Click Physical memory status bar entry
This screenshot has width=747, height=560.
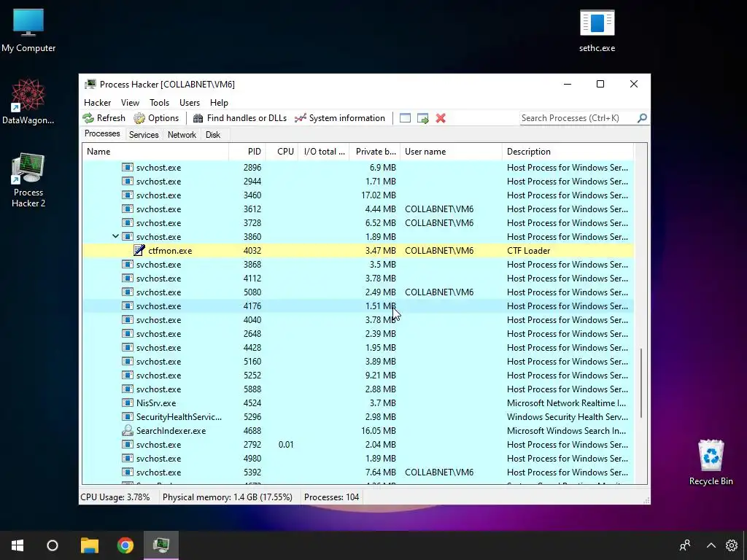pos(228,497)
